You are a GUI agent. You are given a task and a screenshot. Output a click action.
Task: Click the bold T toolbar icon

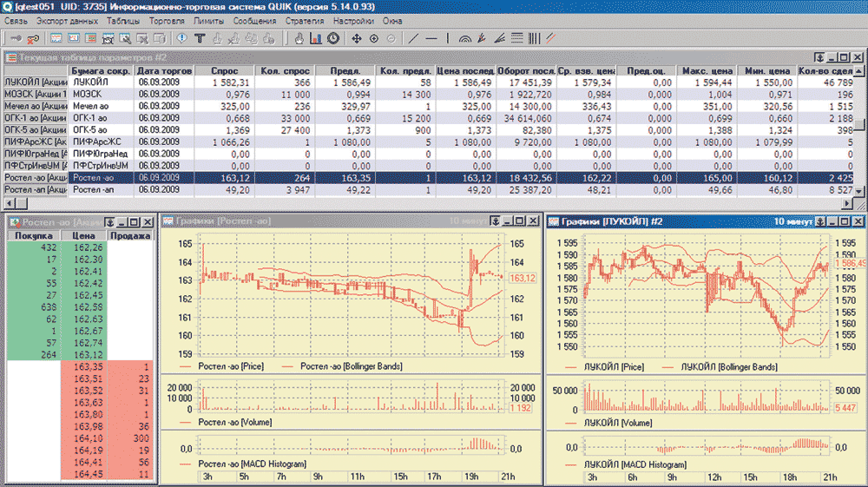200,39
